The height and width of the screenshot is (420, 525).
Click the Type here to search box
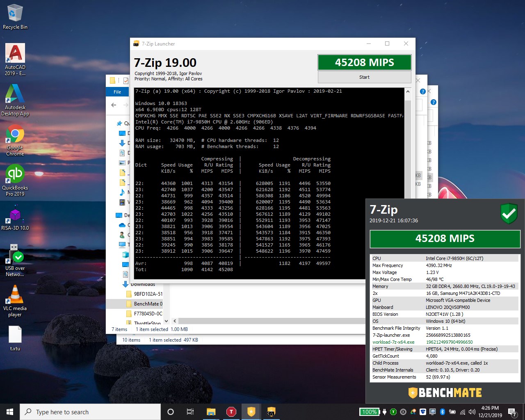tap(90, 412)
